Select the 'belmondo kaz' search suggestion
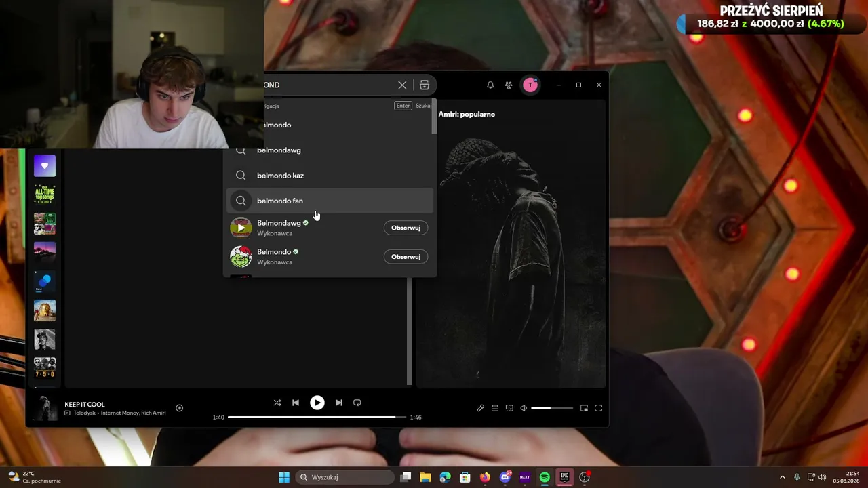Viewport: 868px width, 488px height. (330, 176)
